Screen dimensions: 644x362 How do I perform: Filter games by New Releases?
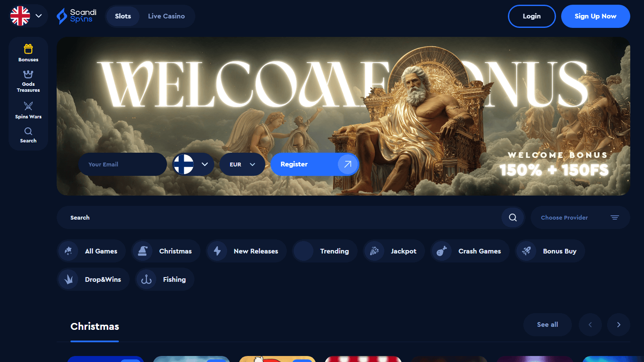(246, 251)
